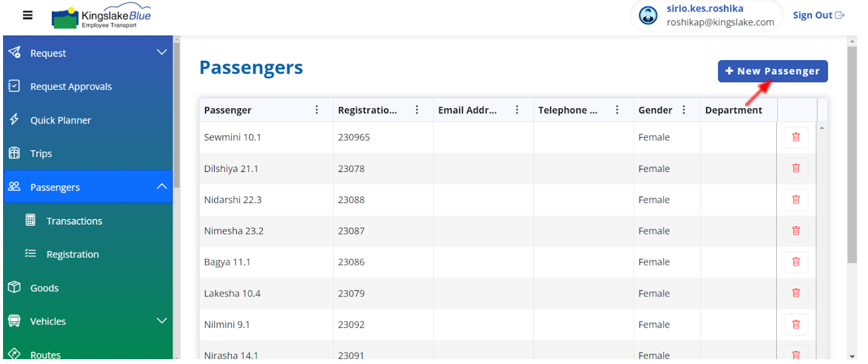Delete passenger Nidarshi 22.3 with trash icon
868x364 pixels.
[x=796, y=200]
